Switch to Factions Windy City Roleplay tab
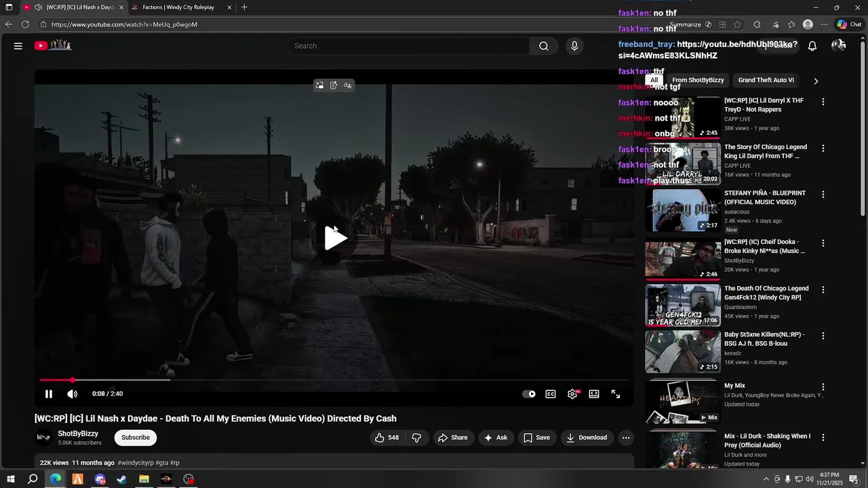Image resolution: width=868 pixels, height=488 pixels. coord(179,7)
